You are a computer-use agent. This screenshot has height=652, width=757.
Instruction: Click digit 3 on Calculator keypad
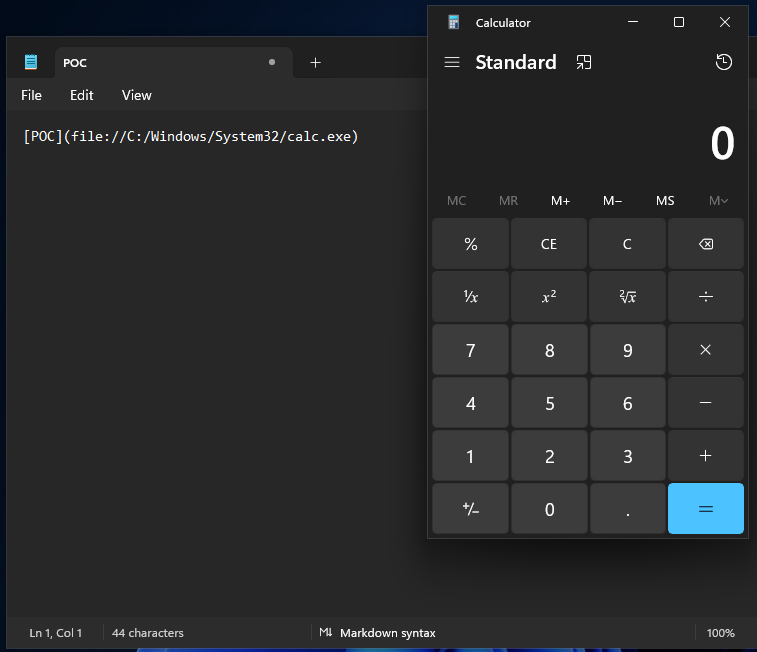click(x=627, y=456)
